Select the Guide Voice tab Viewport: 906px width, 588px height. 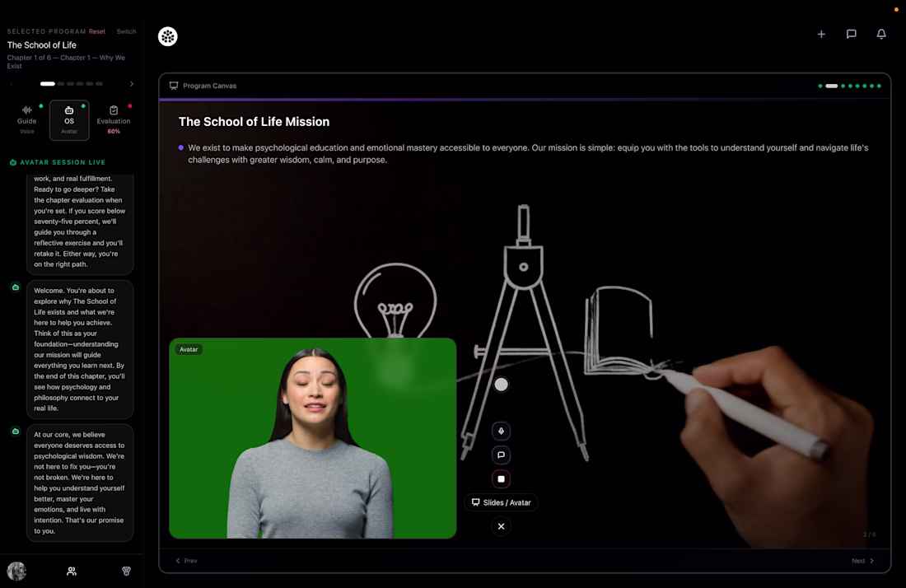[26, 120]
